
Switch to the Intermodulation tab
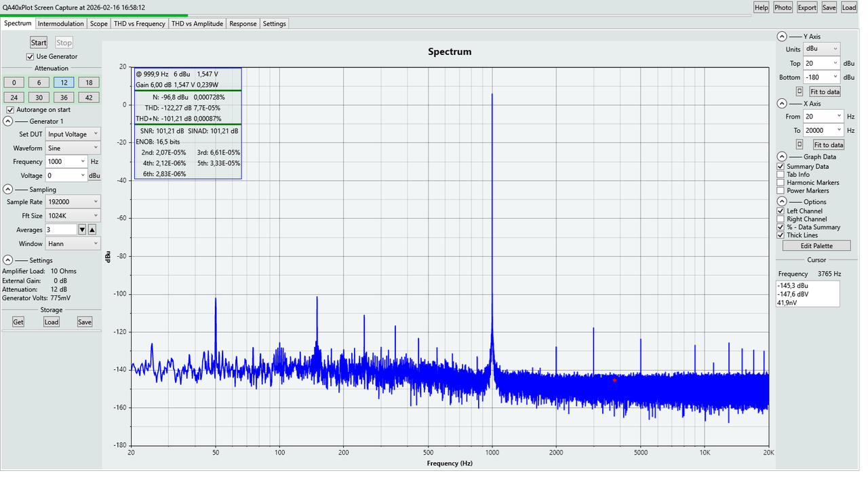(60, 23)
